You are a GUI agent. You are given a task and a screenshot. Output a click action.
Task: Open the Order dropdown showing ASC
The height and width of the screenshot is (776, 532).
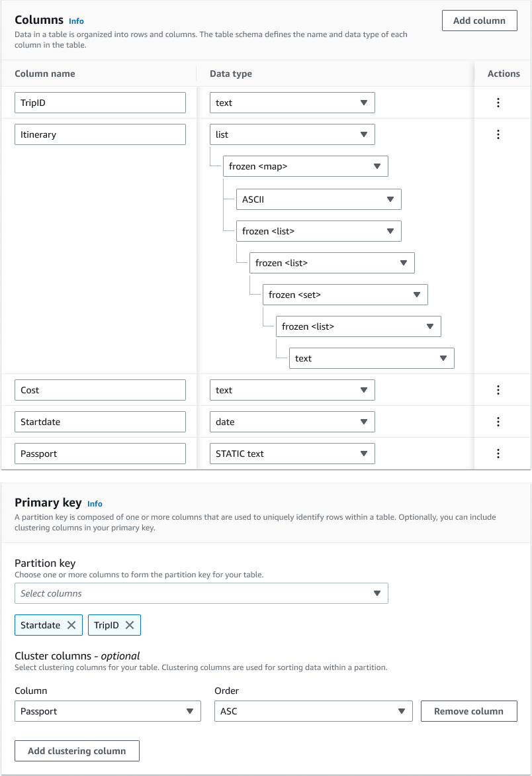tap(313, 710)
